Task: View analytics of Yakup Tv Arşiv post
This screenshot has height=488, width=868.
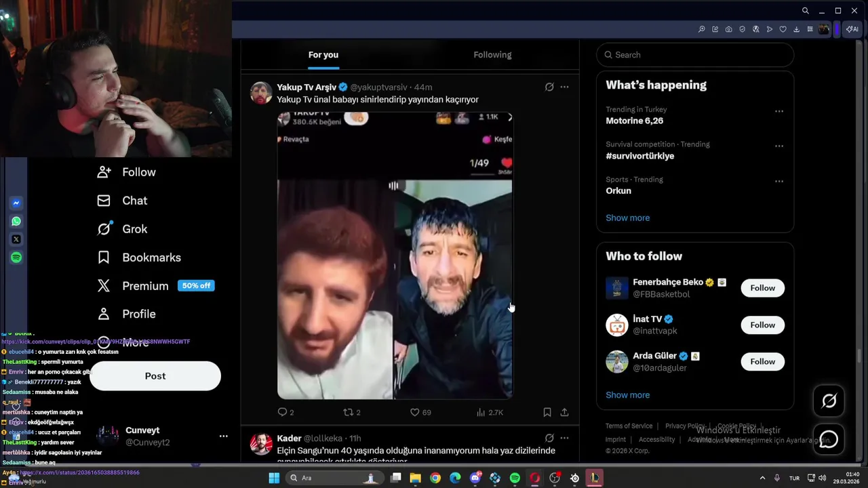Action: coord(490,412)
